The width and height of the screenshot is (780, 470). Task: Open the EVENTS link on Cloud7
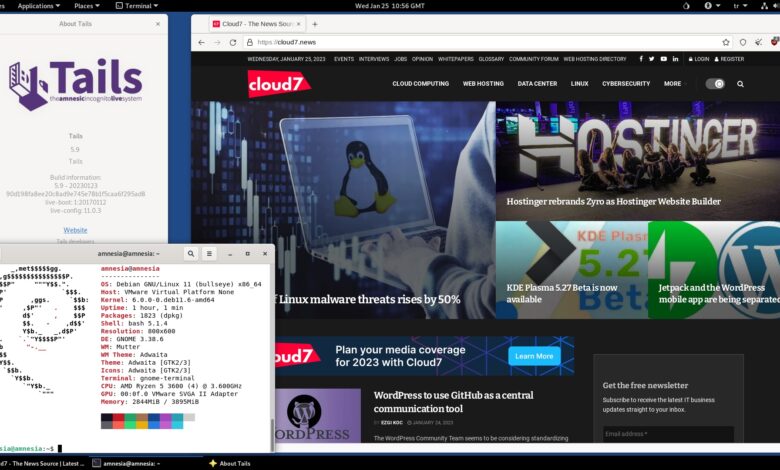(x=344, y=59)
